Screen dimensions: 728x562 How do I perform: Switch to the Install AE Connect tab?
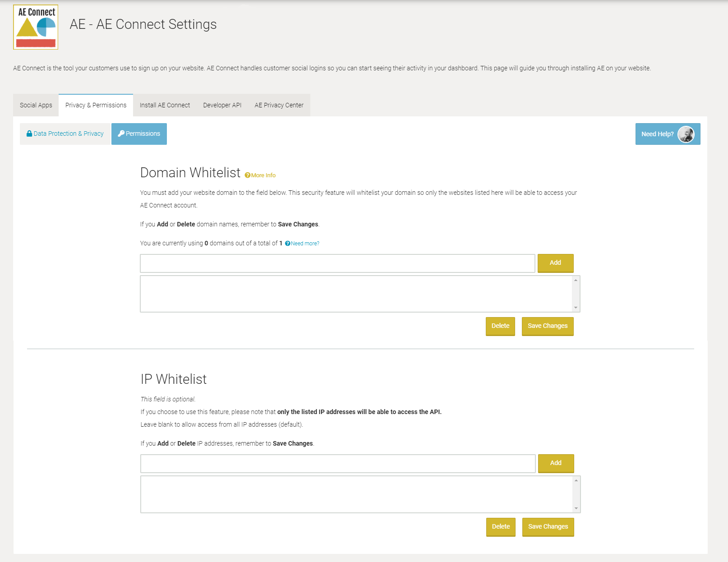click(x=165, y=105)
